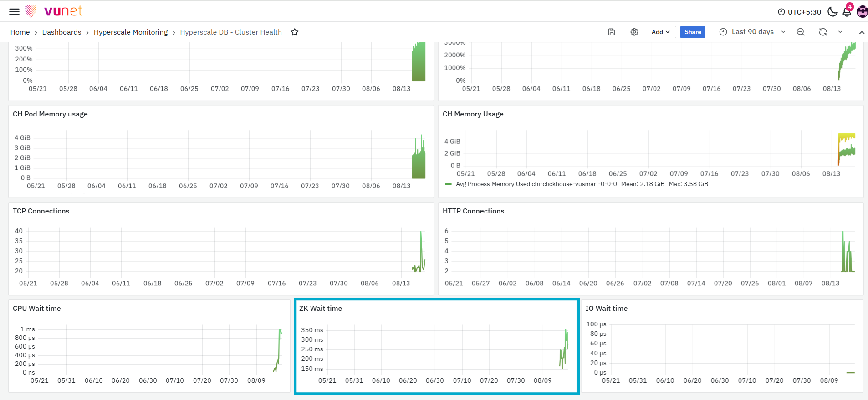Expand the Add dropdown
The width and height of the screenshot is (868, 400).
pyautogui.click(x=661, y=32)
